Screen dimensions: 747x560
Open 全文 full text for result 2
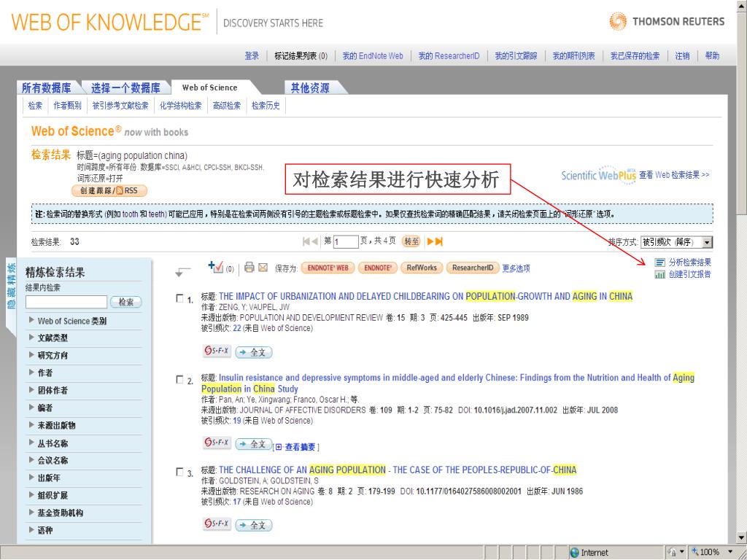[254, 444]
